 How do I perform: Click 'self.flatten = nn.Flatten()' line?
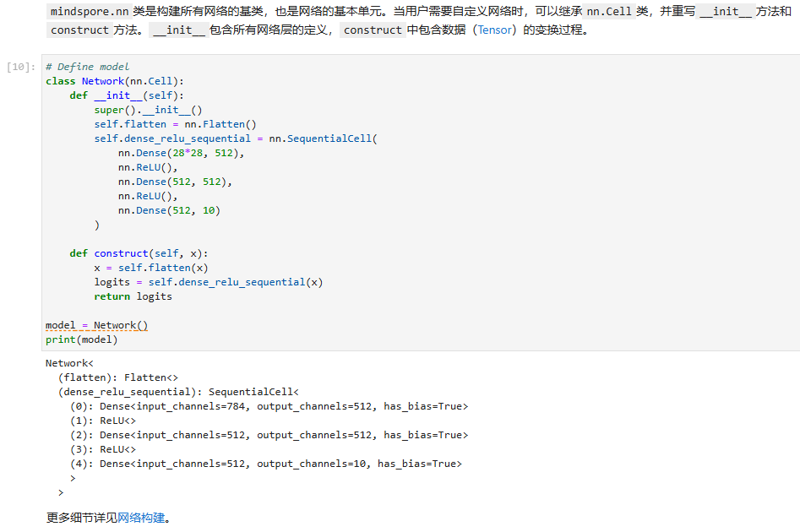pyautogui.click(x=175, y=124)
